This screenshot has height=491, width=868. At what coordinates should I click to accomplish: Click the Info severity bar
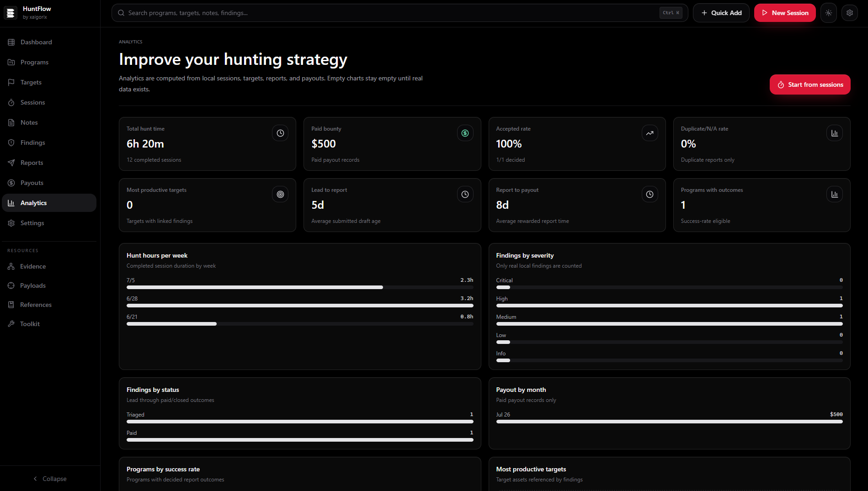pos(669,360)
